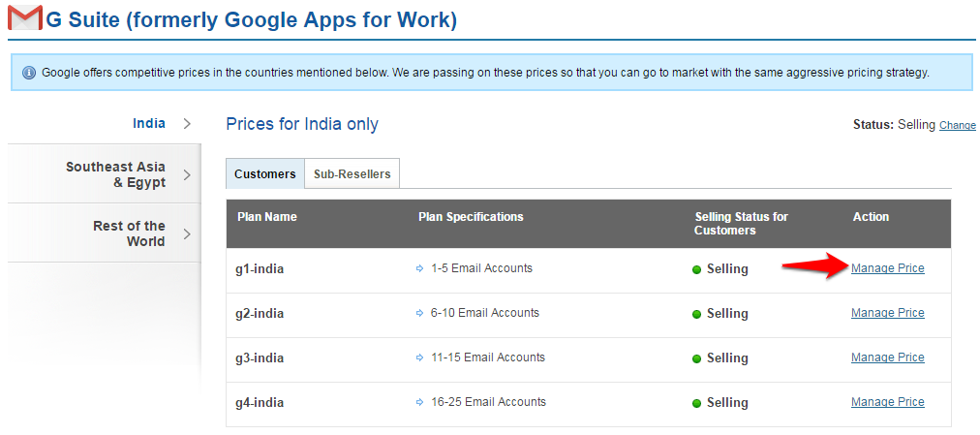Click arrow icon beside 16-25 Email Accounts
The height and width of the screenshot is (435, 980).
coord(419,402)
